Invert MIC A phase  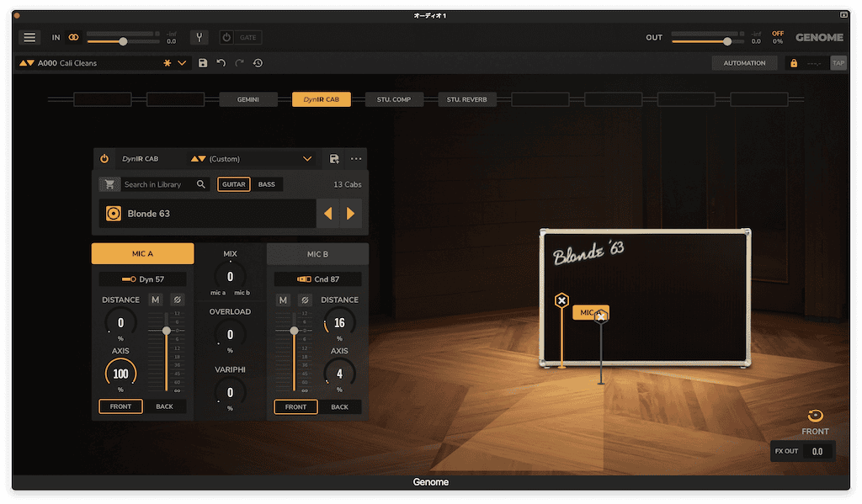click(177, 300)
